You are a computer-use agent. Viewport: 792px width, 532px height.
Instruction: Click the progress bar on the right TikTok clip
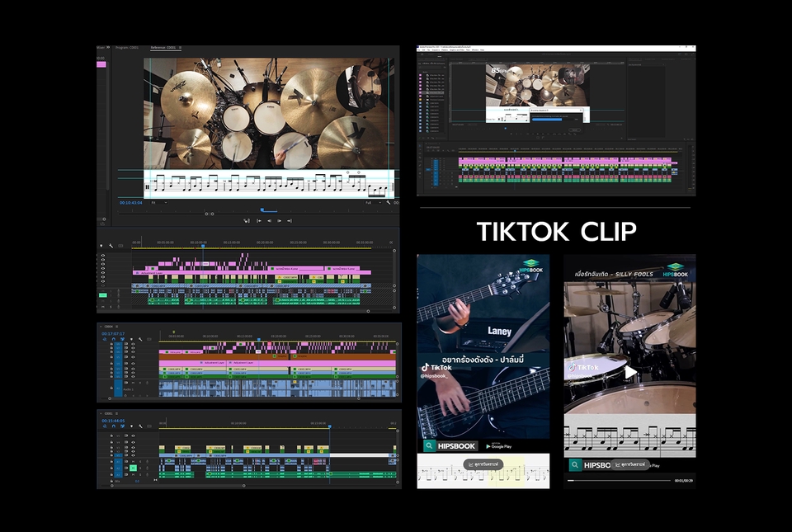pos(619,481)
